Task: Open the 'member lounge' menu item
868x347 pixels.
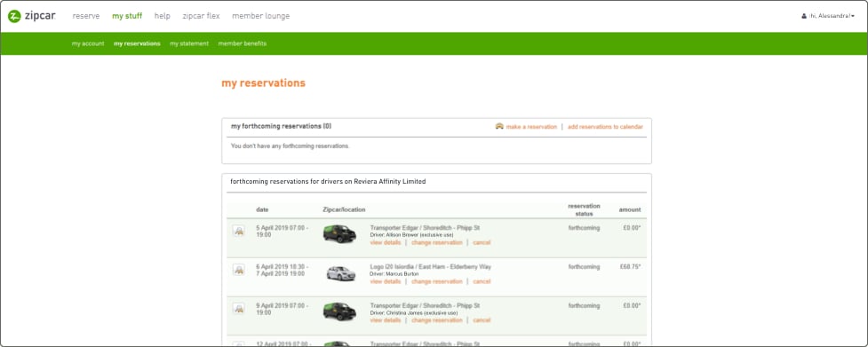Action: [x=260, y=16]
